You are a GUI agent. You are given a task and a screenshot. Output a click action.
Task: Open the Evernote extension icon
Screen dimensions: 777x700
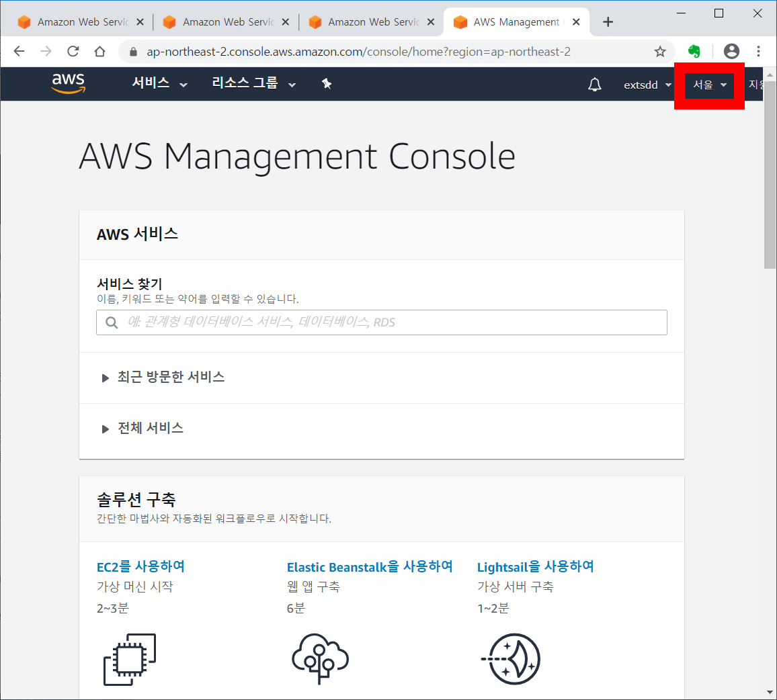coord(694,51)
